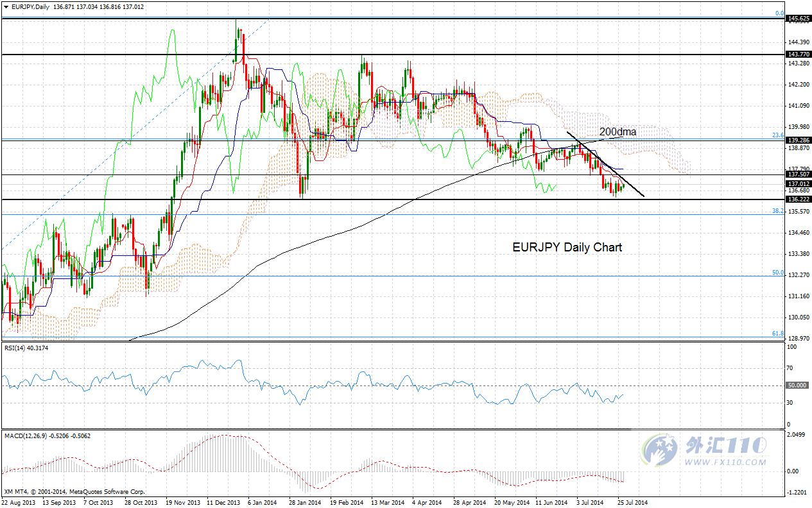Select the 50.0 Fibonacci level label

coord(778,273)
